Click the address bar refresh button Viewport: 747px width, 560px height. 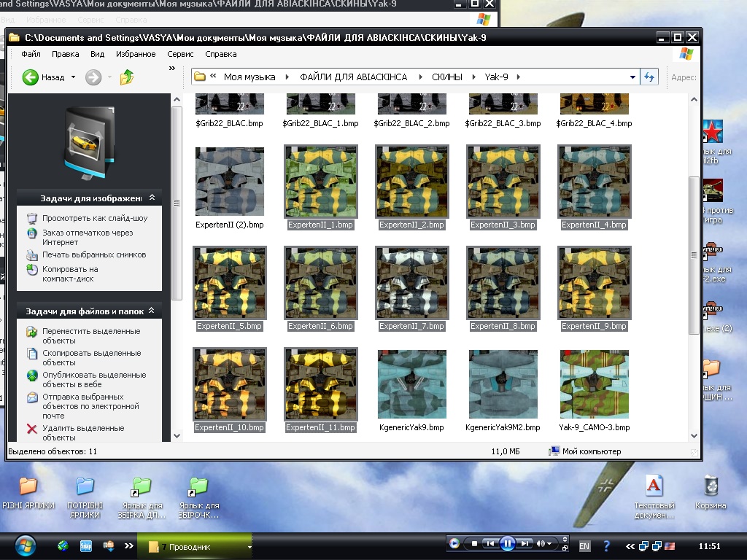[x=649, y=77]
